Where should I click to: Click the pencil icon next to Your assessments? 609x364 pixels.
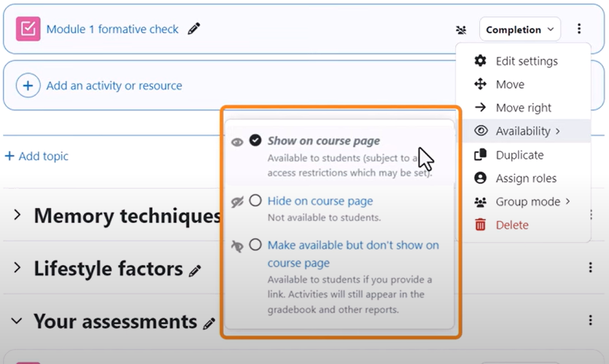pyautogui.click(x=209, y=323)
